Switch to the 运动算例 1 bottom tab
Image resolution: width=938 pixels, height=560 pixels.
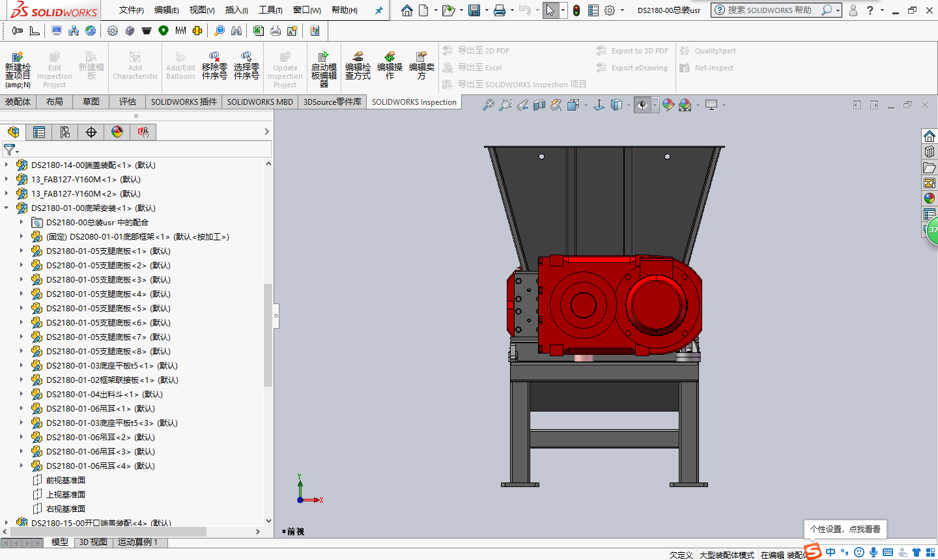point(137,542)
